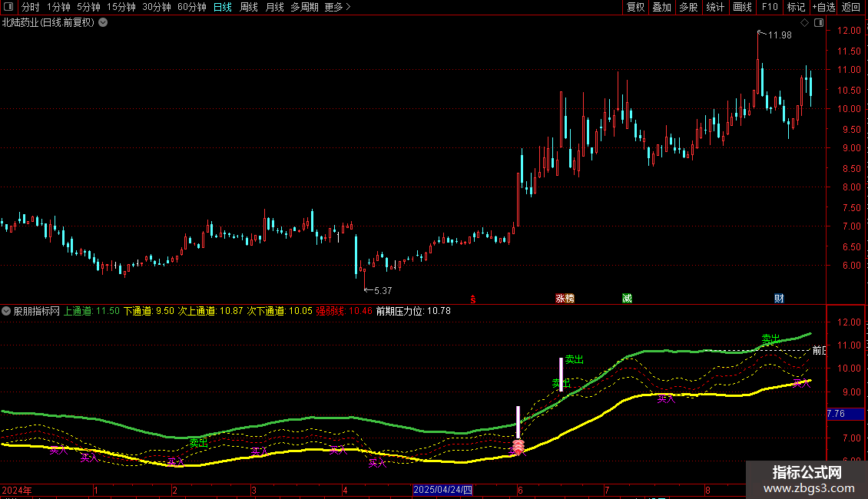This screenshot has height=499, width=868.
Task: Click the 上通道: 11.50 indicator value
Action: point(91,311)
